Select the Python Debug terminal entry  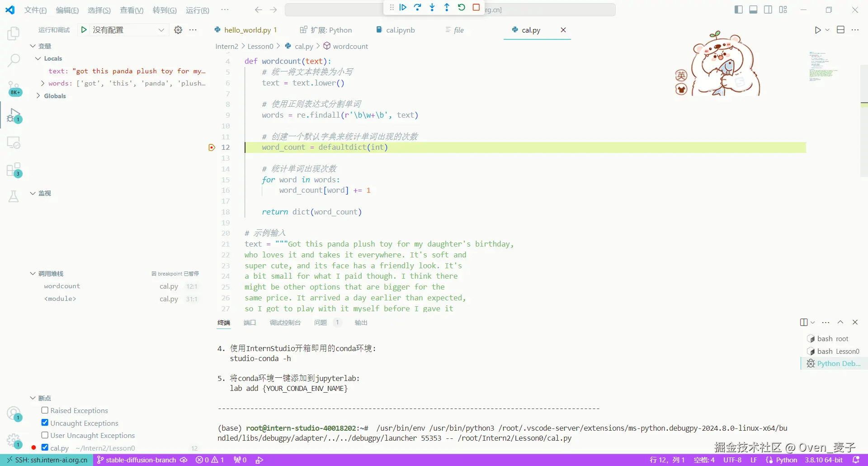(x=834, y=363)
